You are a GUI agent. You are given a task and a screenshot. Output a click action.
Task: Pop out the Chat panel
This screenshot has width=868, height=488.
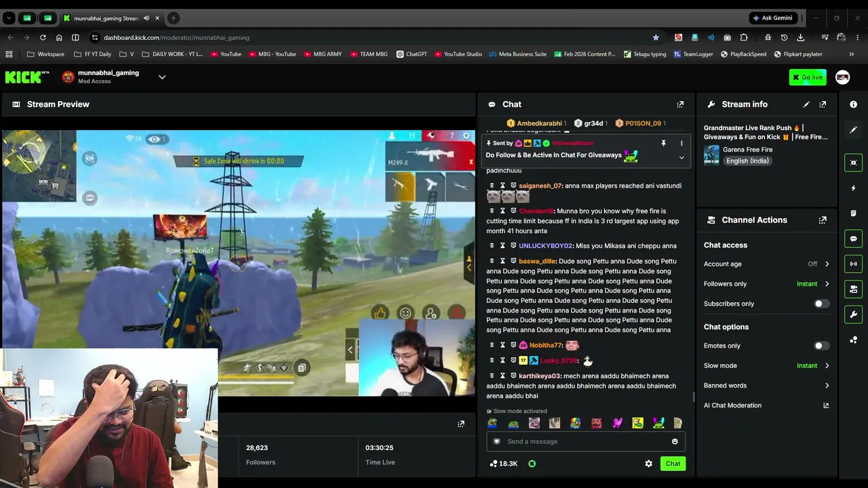pos(680,104)
